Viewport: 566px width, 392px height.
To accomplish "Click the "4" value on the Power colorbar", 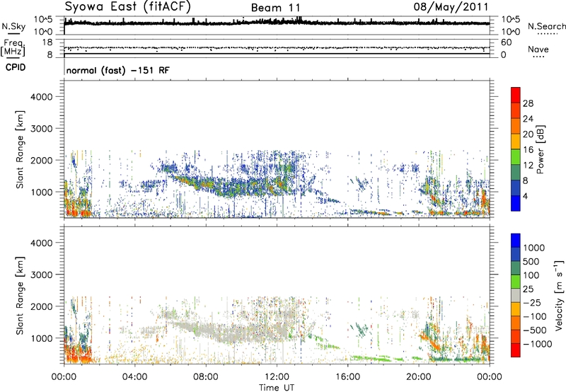I will coord(525,197).
